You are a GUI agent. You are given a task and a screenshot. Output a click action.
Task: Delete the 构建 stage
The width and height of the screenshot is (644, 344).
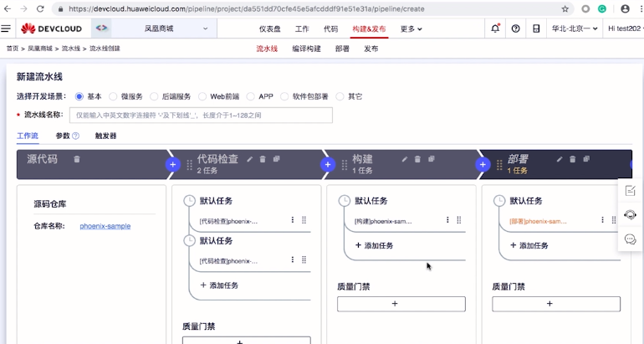417,159
